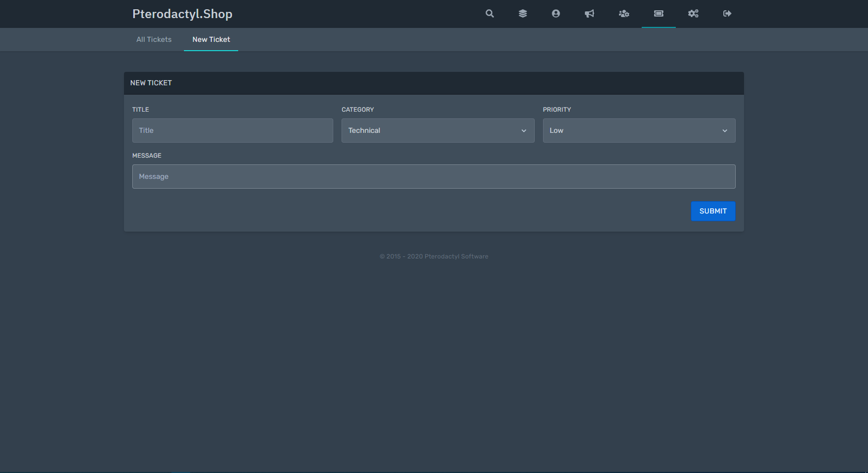Open the account profile icon
868x473 pixels.
[x=555, y=14]
